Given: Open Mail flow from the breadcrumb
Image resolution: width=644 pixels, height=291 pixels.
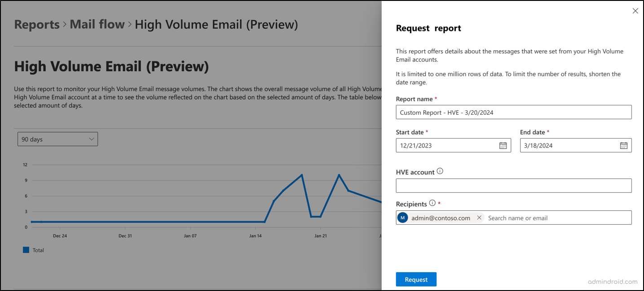Looking at the screenshot, I should [x=97, y=24].
